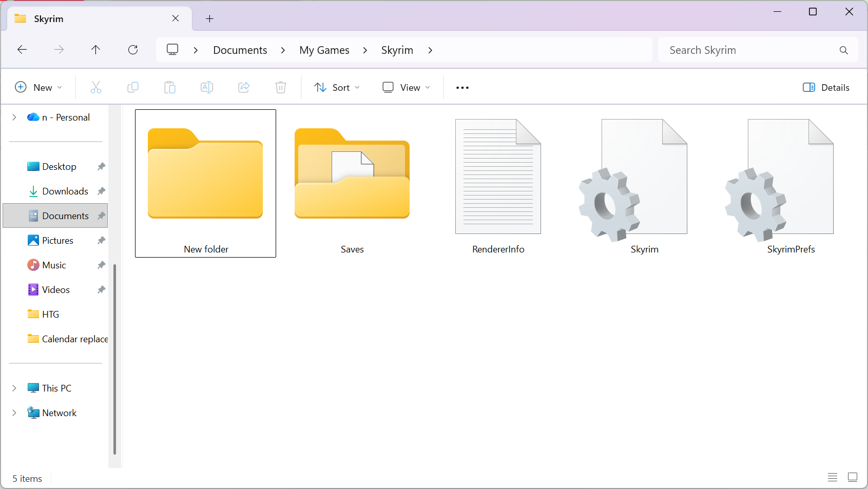Open the View dropdown menu

407,87
